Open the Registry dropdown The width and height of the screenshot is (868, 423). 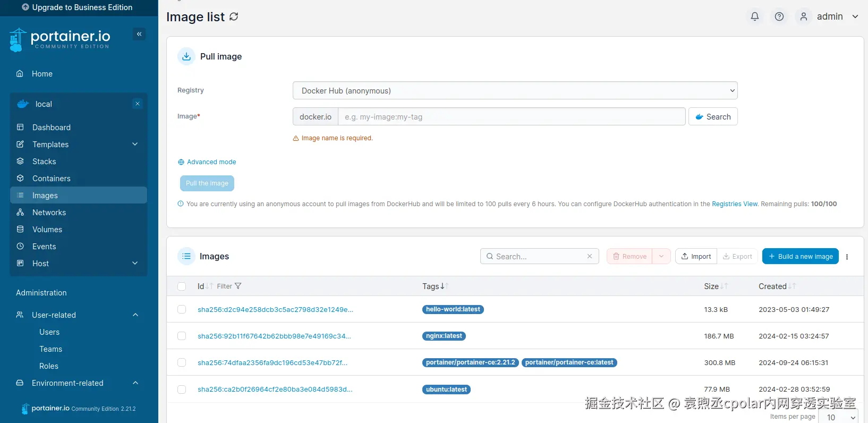515,90
